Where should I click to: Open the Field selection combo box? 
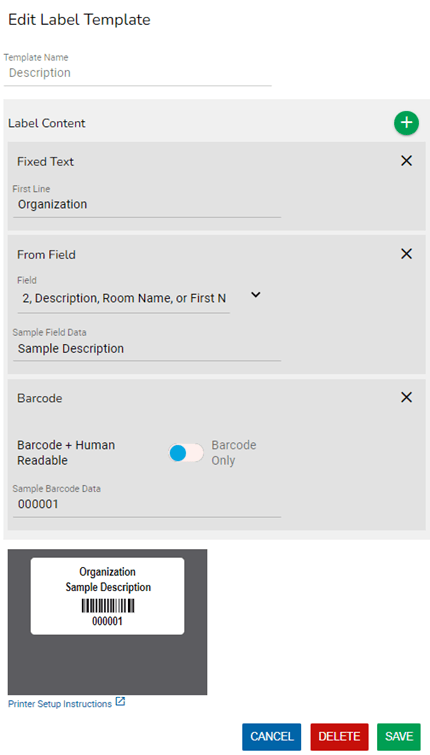(x=124, y=299)
